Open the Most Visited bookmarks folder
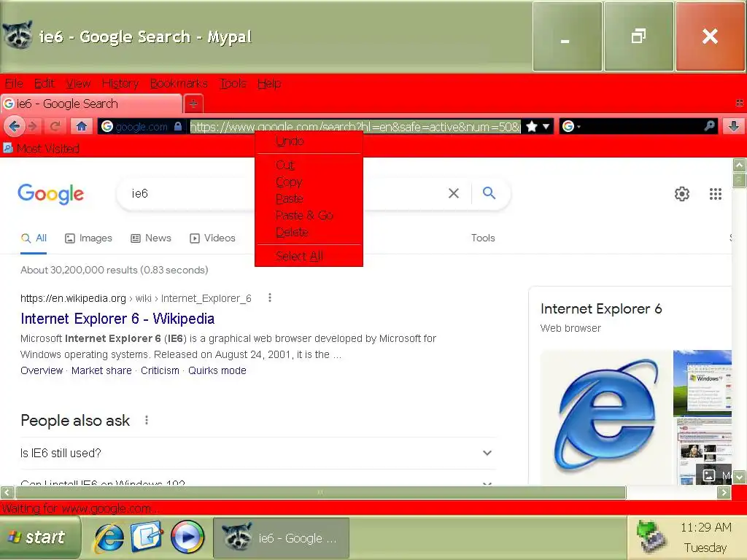This screenshot has width=747, height=560. (42, 149)
